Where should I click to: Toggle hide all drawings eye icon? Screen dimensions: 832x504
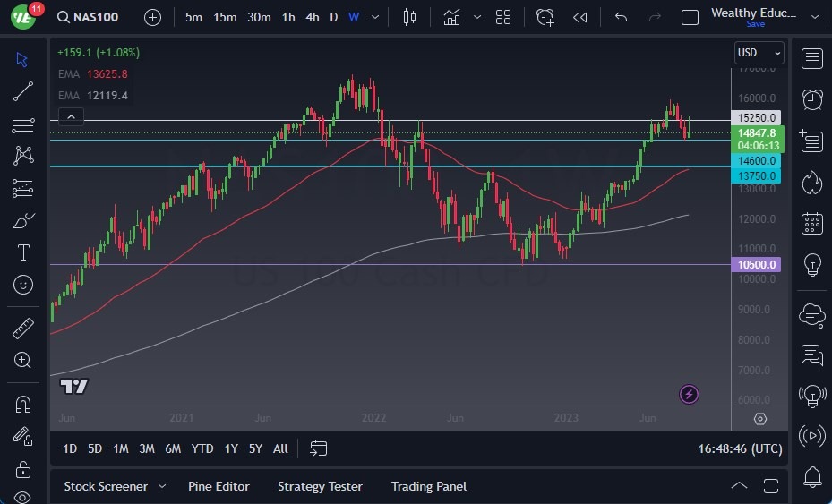(x=23, y=497)
